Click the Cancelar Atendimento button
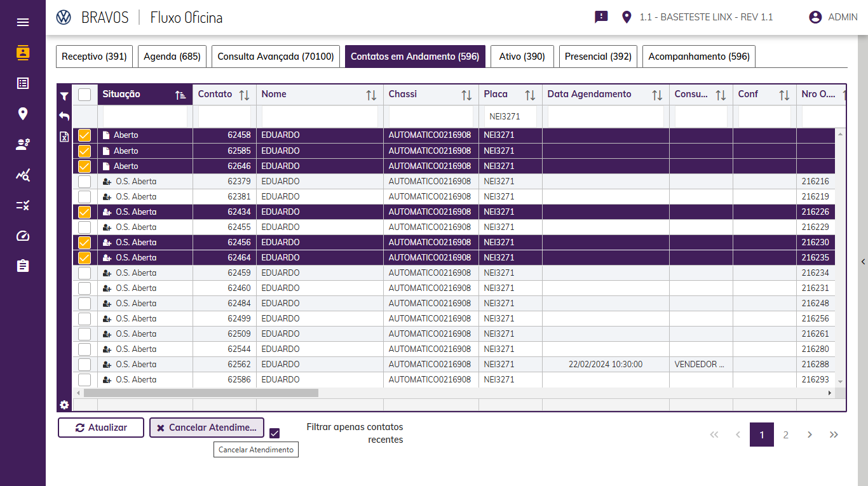The height and width of the screenshot is (486, 868). coord(207,428)
